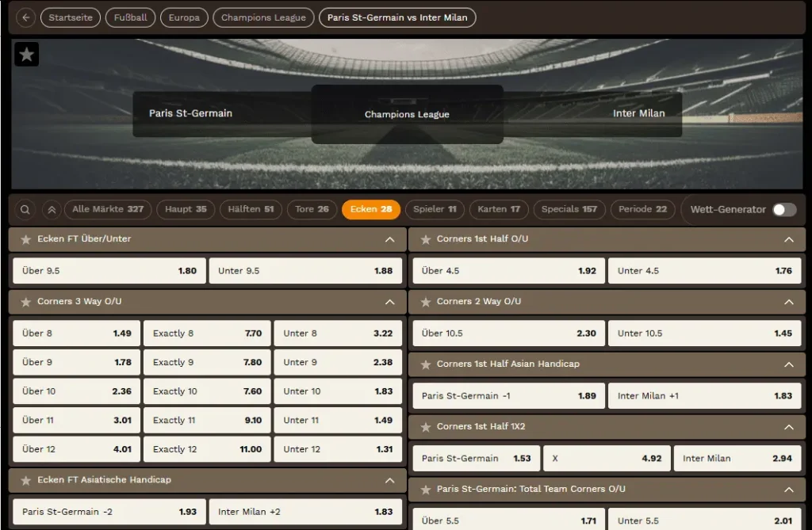Go to Europa breadcrumb
The height and width of the screenshot is (530, 812).
coord(184,17)
